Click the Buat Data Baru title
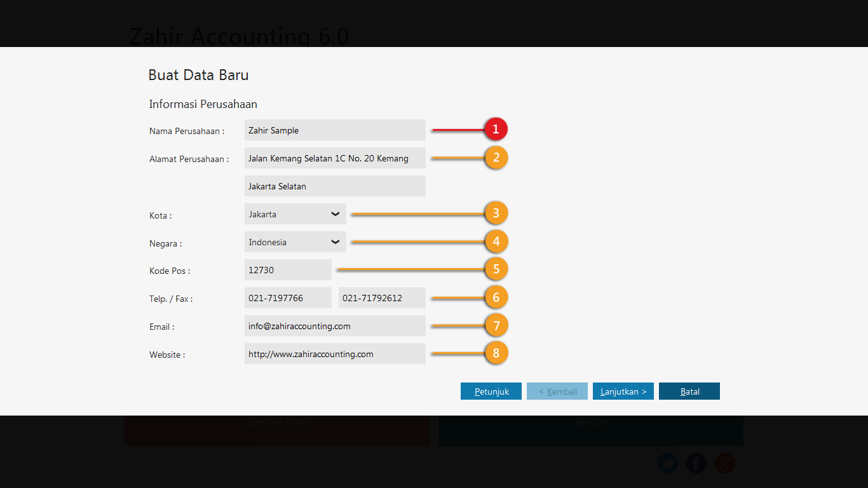This screenshot has width=868, height=488. [198, 75]
